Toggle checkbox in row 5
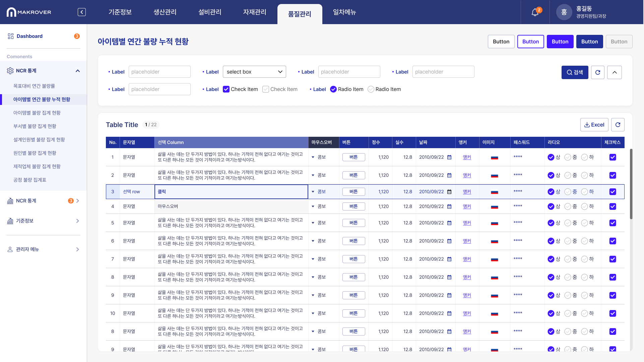Image resolution: width=644 pixels, height=362 pixels. (613, 223)
